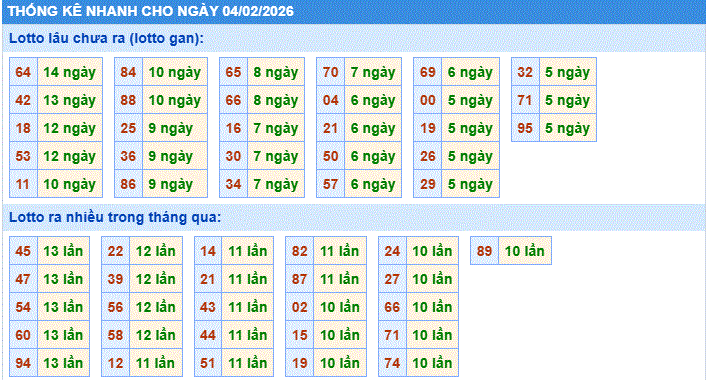This screenshot has height=380, width=706.
Task: Click the '9 ngày' cell beside 36
Action: coord(175,156)
